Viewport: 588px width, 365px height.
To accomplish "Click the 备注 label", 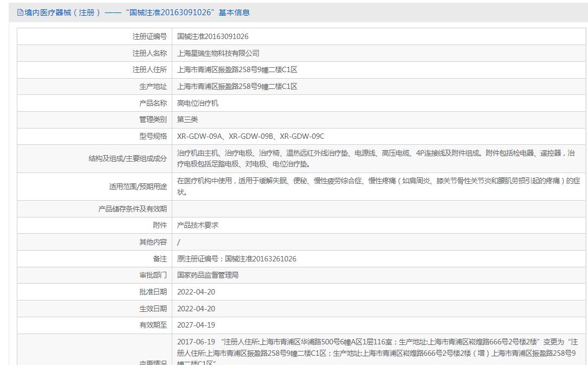I will [159, 259].
